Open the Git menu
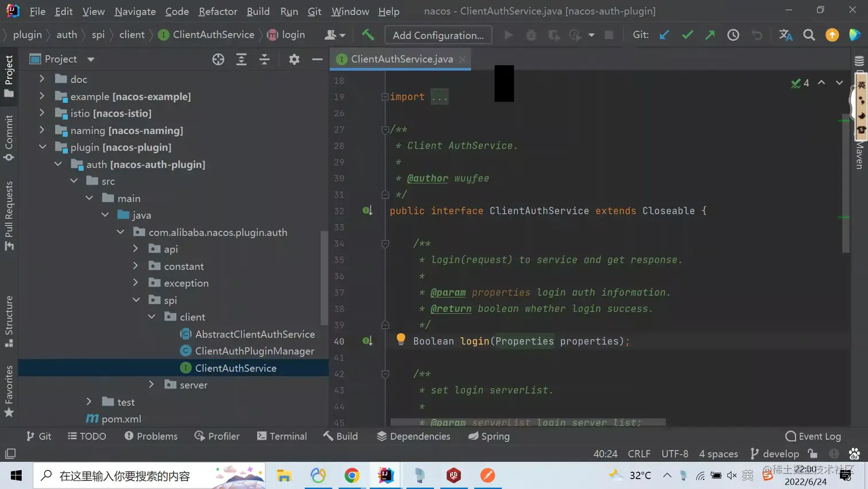Screen dimensions: 868x489 click(315, 11)
